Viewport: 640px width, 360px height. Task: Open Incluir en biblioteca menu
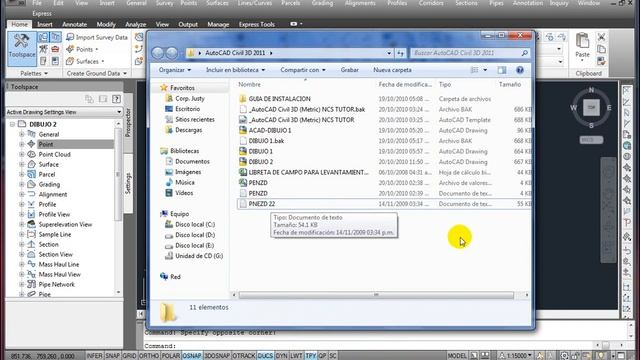(x=236, y=70)
